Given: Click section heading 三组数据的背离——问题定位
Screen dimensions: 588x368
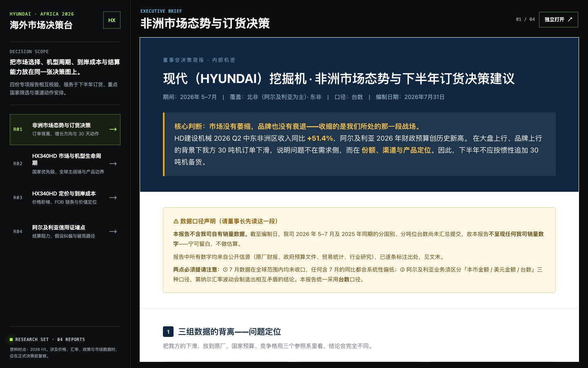Looking at the screenshot, I should (x=229, y=332).
